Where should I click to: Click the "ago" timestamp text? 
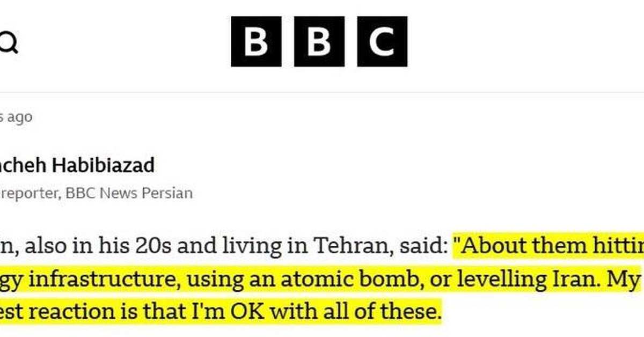[x=20, y=117]
